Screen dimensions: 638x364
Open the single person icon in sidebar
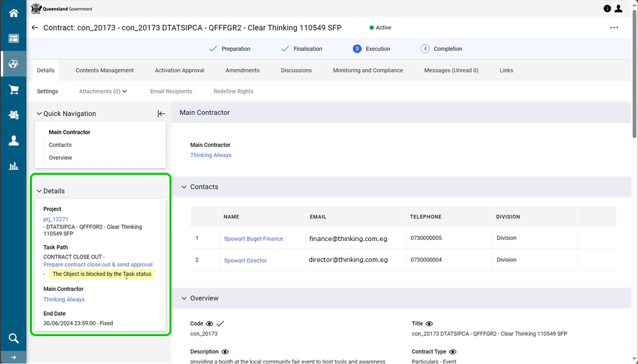[13, 141]
